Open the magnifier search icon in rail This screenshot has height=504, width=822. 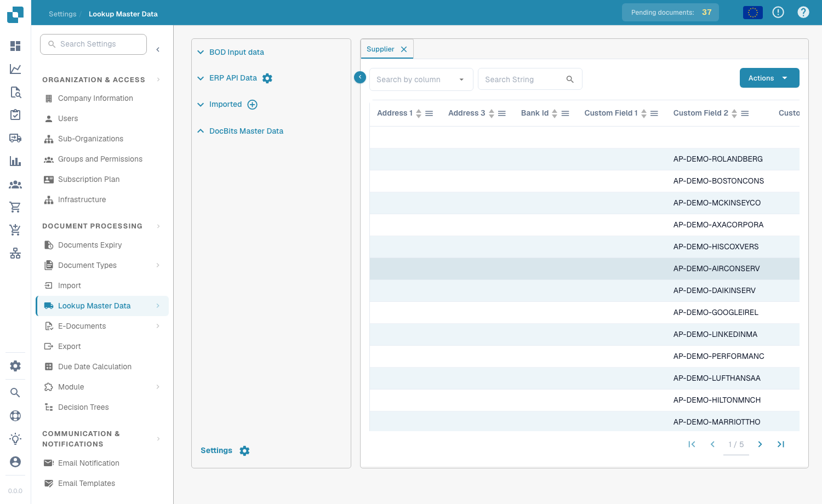coord(15,393)
